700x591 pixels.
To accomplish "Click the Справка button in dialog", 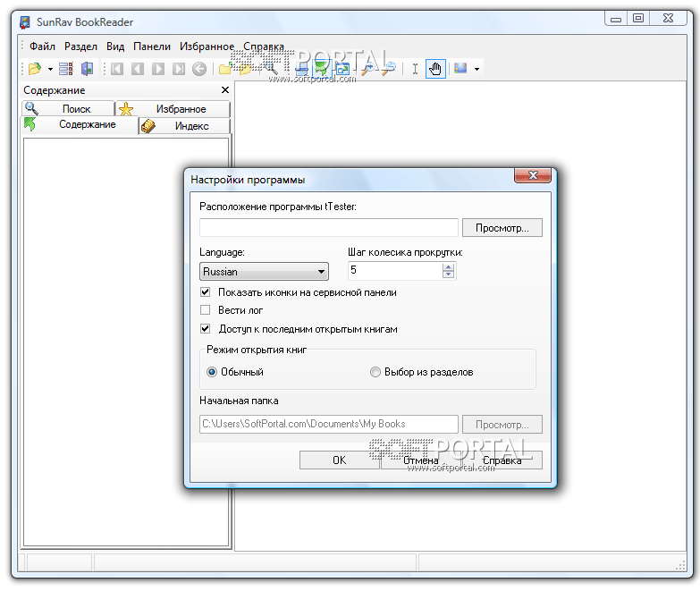I will point(502,460).
